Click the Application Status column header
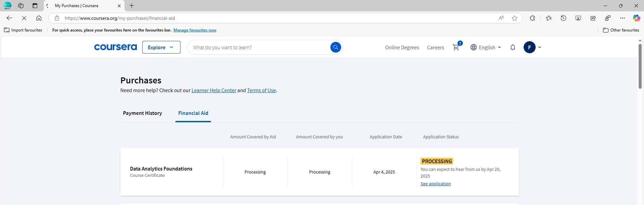Image resolution: width=644 pixels, height=205 pixels. click(x=441, y=137)
